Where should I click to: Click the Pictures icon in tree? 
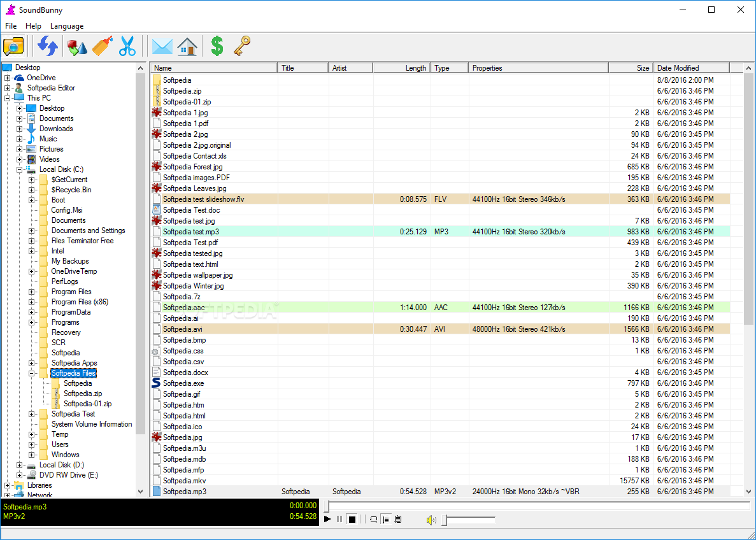point(31,149)
